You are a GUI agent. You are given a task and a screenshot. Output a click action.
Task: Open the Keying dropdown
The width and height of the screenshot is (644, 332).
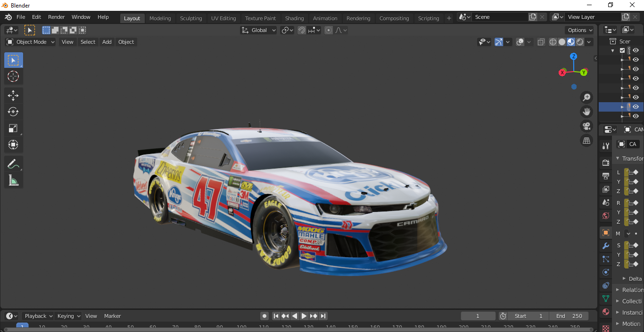click(68, 316)
